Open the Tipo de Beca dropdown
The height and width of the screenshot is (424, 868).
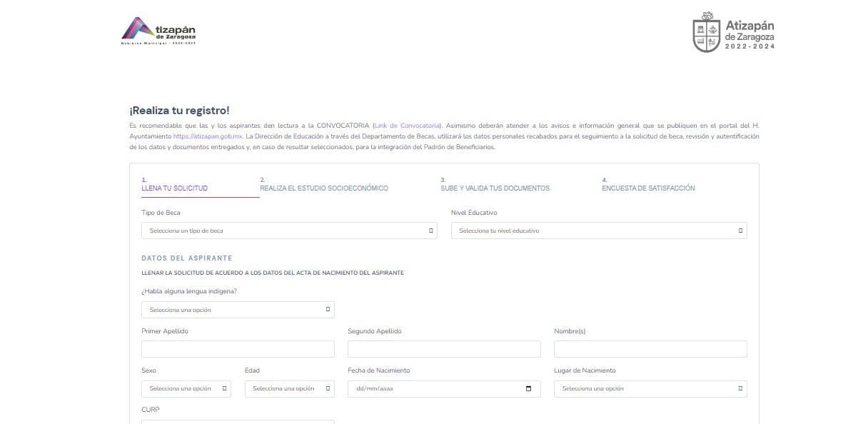tap(289, 231)
